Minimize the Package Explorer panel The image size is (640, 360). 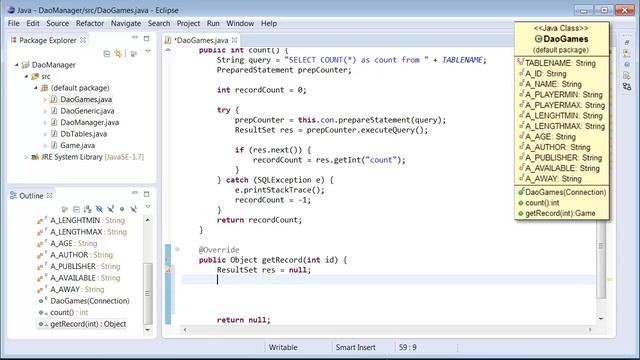tap(135, 38)
